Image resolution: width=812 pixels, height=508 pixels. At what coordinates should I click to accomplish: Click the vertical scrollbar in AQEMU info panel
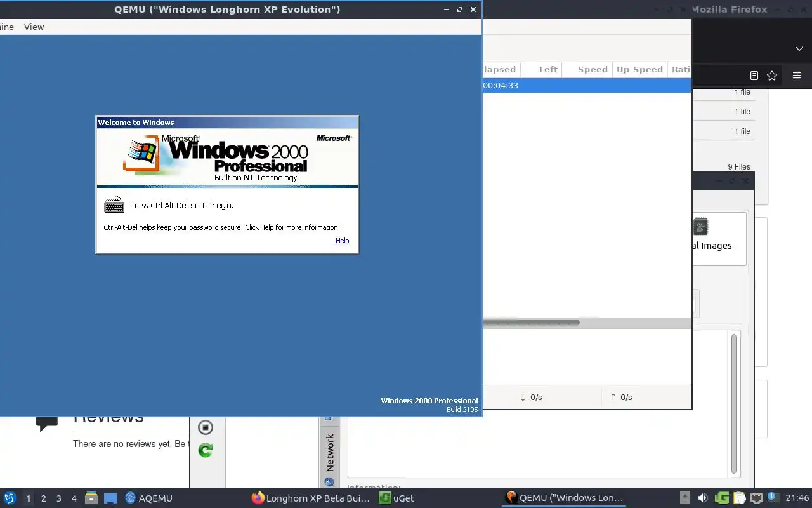734,403
